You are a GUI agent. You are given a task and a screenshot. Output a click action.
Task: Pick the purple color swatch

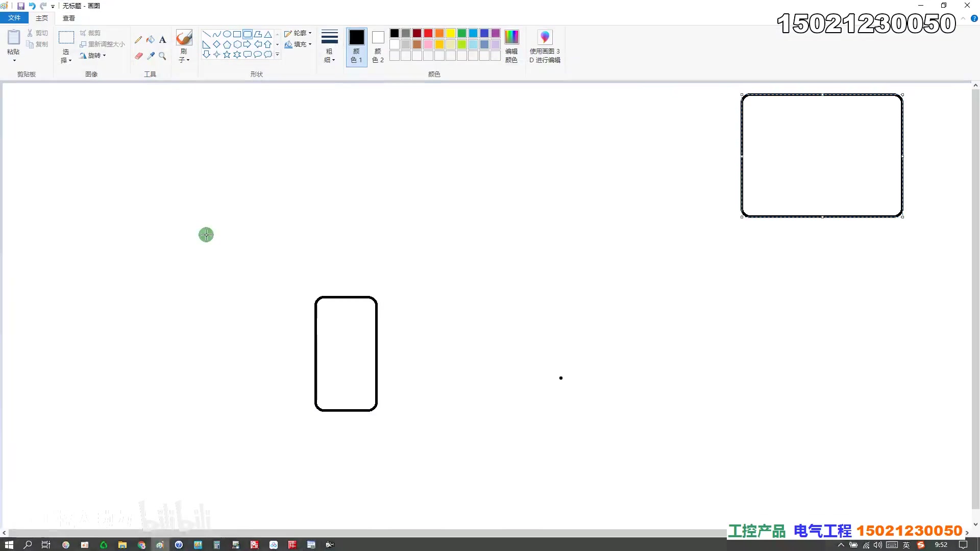(496, 33)
